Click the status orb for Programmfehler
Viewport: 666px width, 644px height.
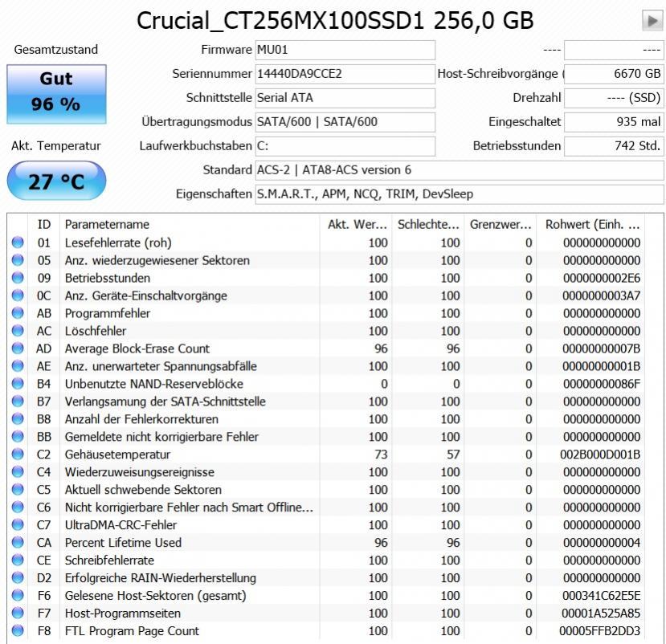point(18,313)
